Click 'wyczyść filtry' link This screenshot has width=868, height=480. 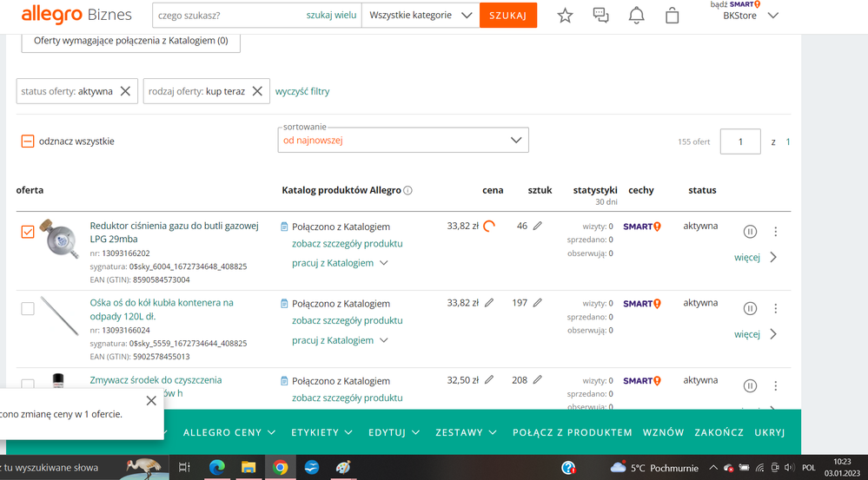pyautogui.click(x=302, y=91)
